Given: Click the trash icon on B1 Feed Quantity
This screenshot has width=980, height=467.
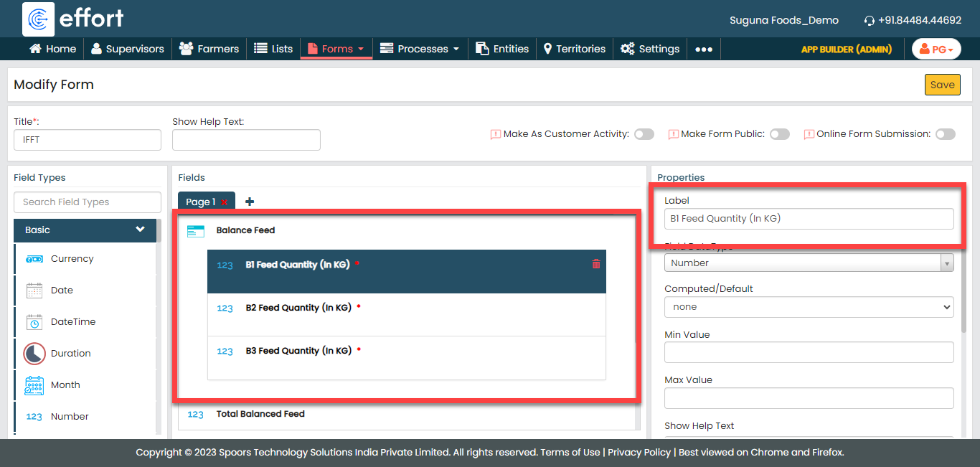Looking at the screenshot, I should pyautogui.click(x=595, y=264).
